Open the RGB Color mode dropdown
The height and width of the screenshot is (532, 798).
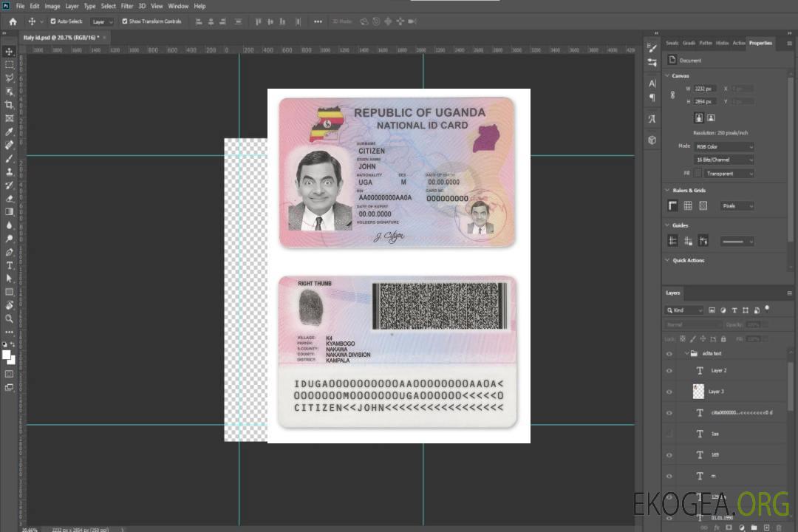coord(723,146)
